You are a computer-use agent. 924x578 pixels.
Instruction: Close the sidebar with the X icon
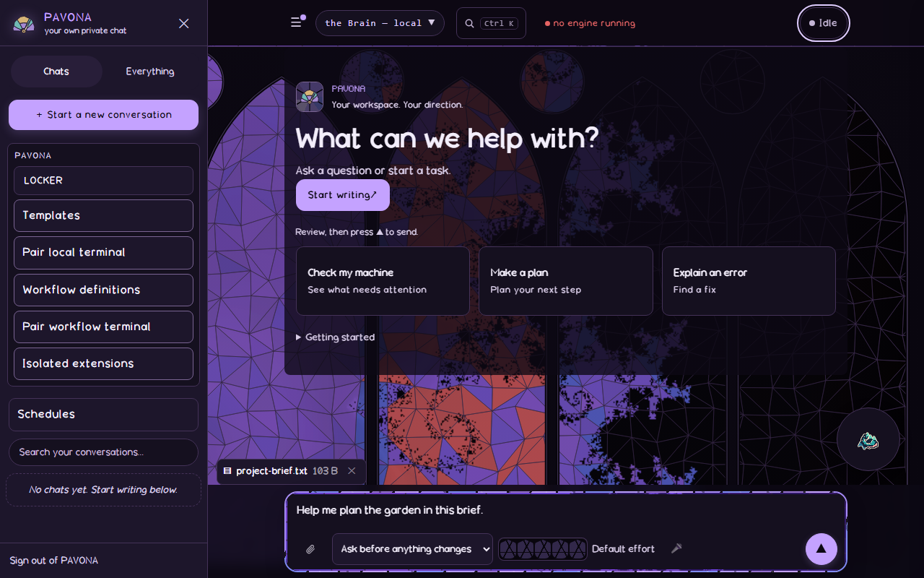click(184, 23)
